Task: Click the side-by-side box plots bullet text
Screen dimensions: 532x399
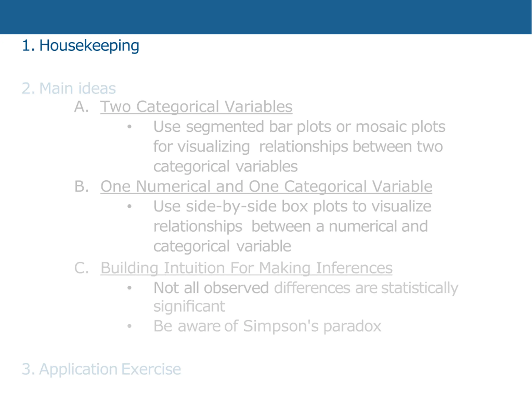Action: pyautogui.click(x=292, y=226)
